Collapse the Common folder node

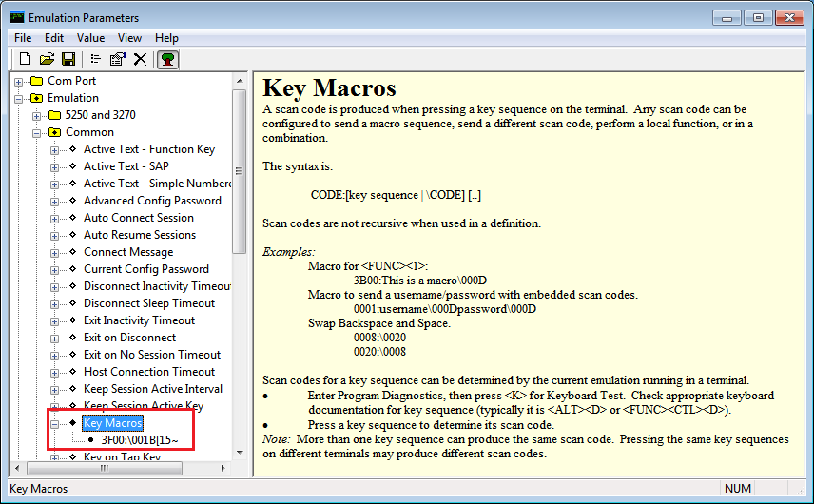(x=37, y=132)
